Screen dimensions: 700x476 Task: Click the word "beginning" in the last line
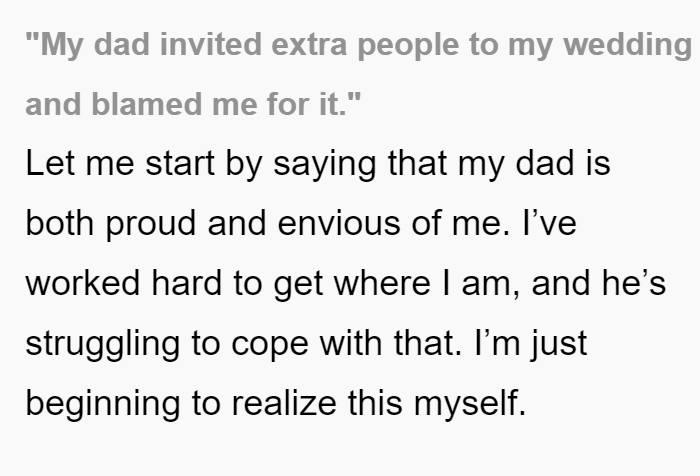103,405
